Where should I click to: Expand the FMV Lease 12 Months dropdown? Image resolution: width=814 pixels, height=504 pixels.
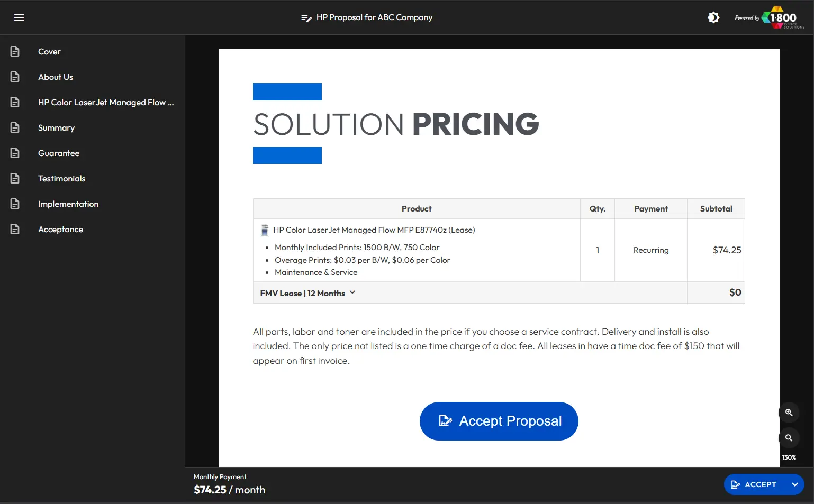pos(307,293)
